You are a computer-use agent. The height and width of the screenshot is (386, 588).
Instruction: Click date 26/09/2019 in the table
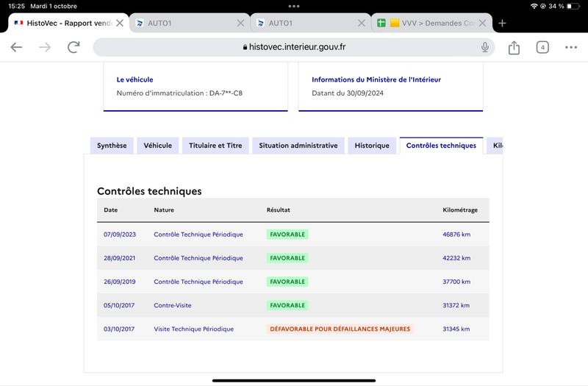pos(120,282)
